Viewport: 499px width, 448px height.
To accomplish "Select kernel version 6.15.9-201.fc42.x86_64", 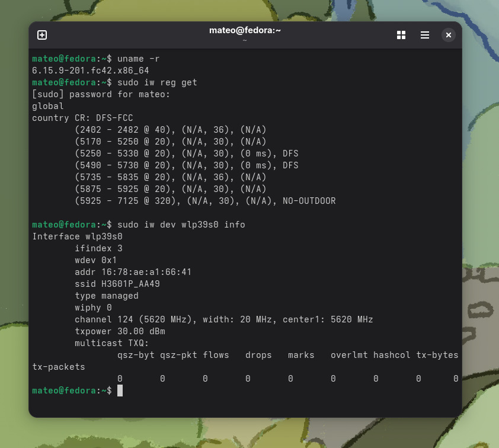I will [x=91, y=71].
